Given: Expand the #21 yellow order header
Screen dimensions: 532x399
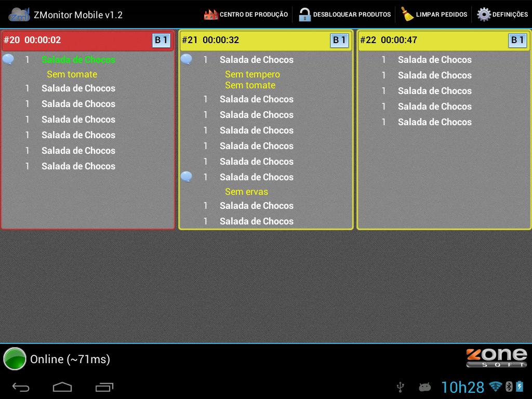Looking at the screenshot, I should [x=249, y=40].
